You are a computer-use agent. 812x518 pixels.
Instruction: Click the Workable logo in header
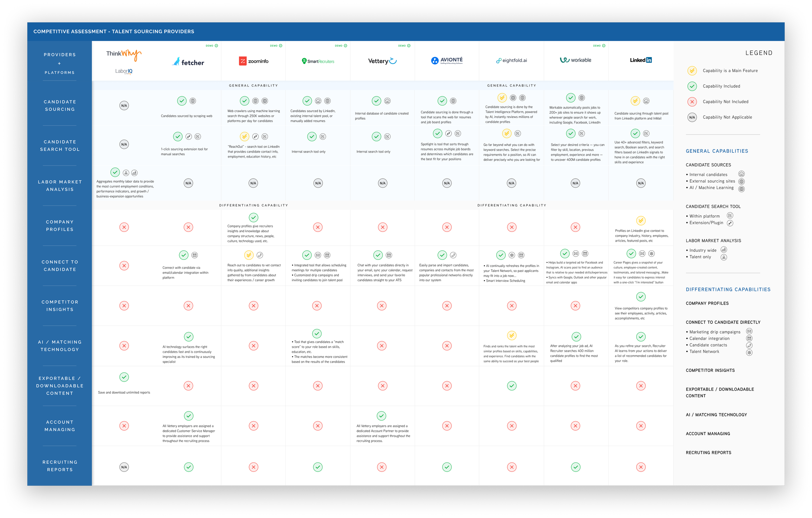tap(575, 60)
